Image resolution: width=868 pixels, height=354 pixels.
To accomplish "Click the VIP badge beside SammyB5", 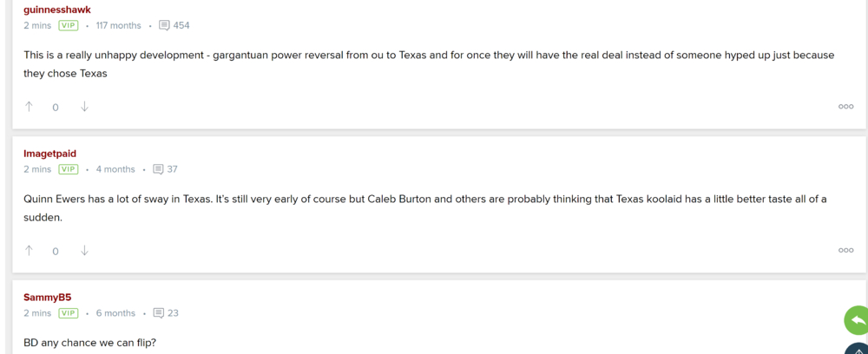I will (69, 313).
